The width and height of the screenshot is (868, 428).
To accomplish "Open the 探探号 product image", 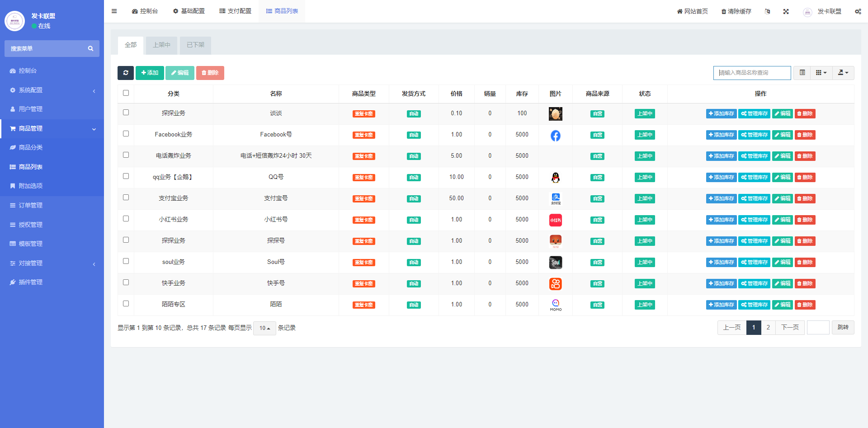I will [x=556, y=241].
